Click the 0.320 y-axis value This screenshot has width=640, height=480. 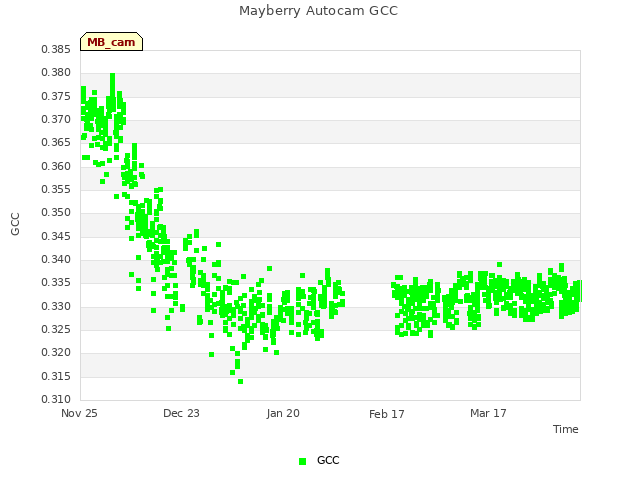click(x=56, y=353)
